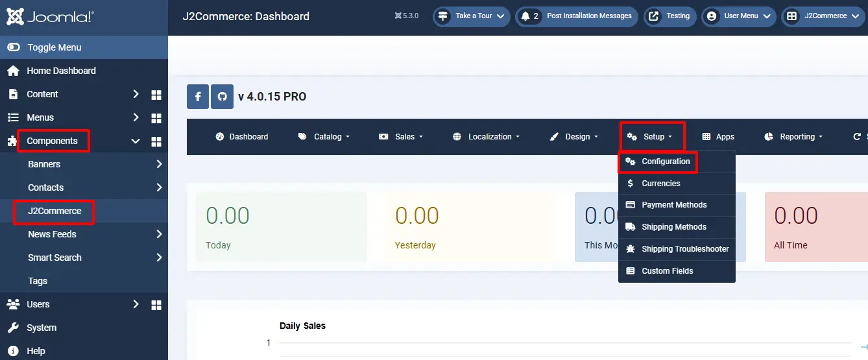Screen dimensions: 868x360
Task: Select Shipping Methods from Setup menu
Action: [677, 227]
